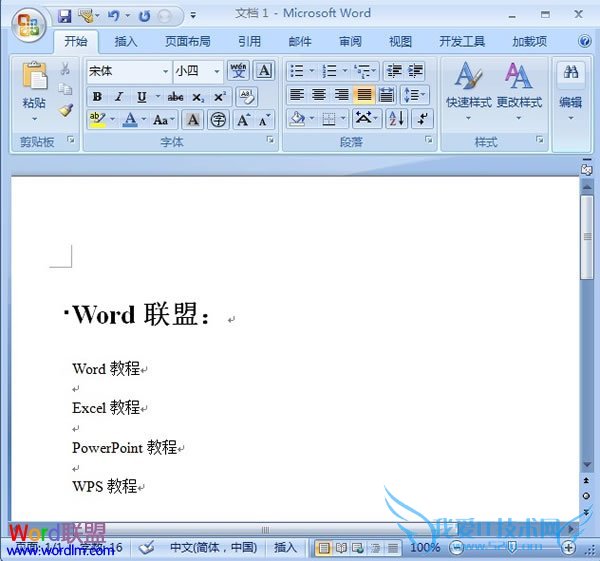Open the numbering list dropdown
This screenshot has height=561, width=600.
[345, 70]
